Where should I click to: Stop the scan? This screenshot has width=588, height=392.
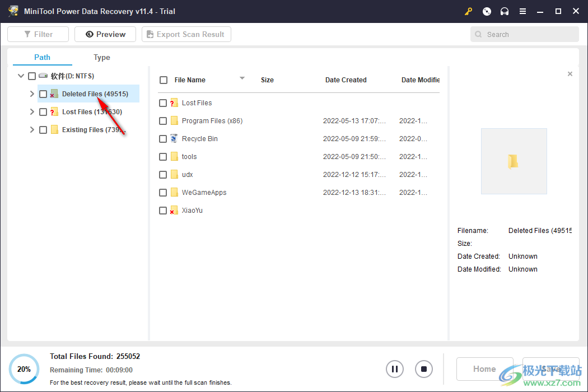click(424, 369)
